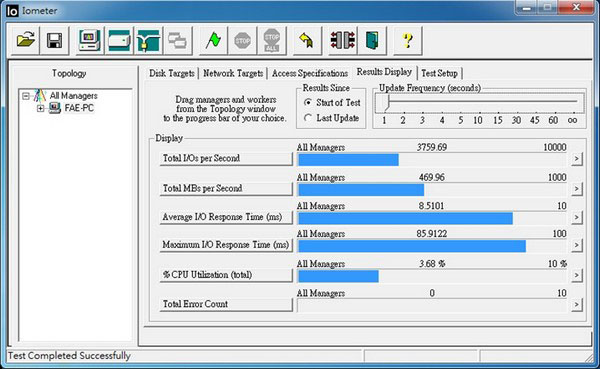Start a new manager computer icon

(90, 40)
